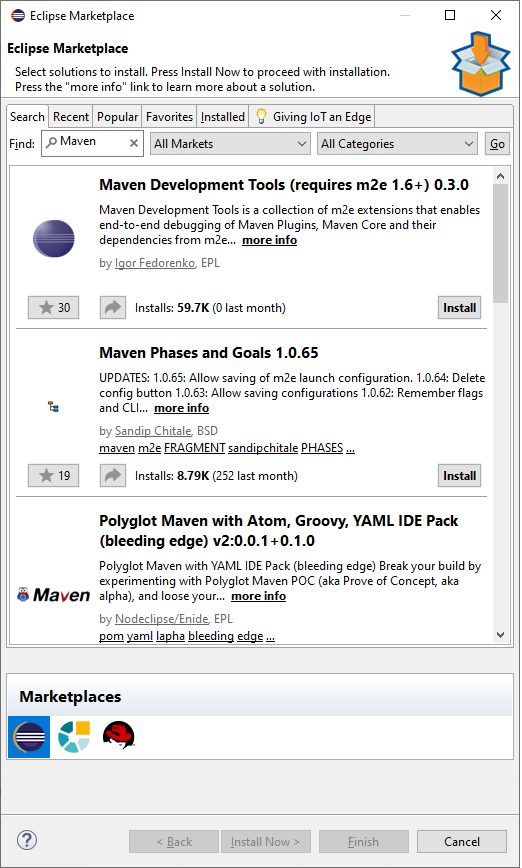Open more info for Maven Phases and Goals

[182, 408]
